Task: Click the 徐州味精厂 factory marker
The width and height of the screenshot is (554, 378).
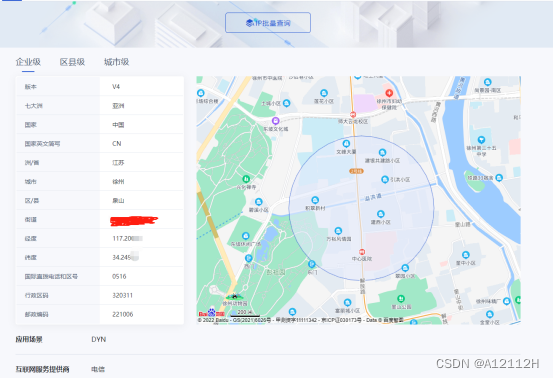Action: 507,301
